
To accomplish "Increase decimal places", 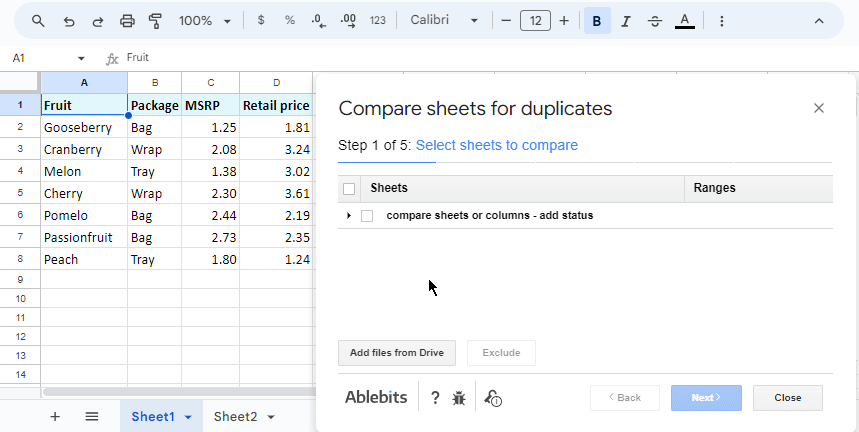I will pyautogui.click(x=348, y=21).
